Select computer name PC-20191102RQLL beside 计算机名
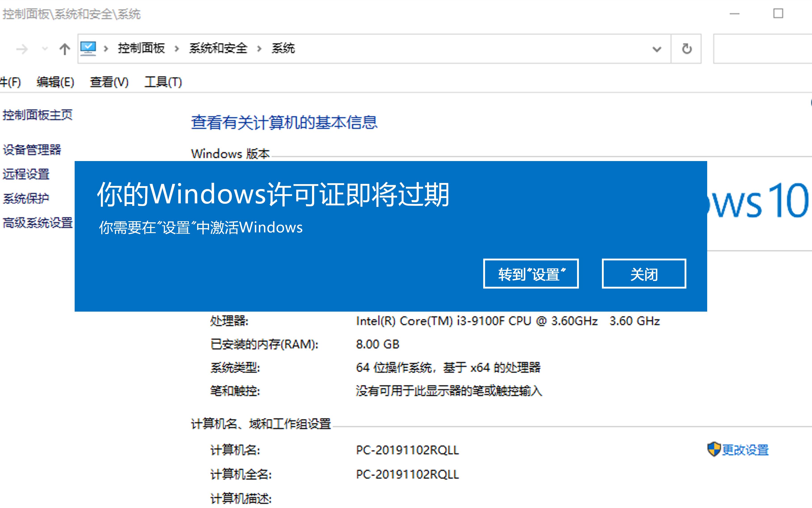Screen dimensions: 812x508 pos(407,450)
